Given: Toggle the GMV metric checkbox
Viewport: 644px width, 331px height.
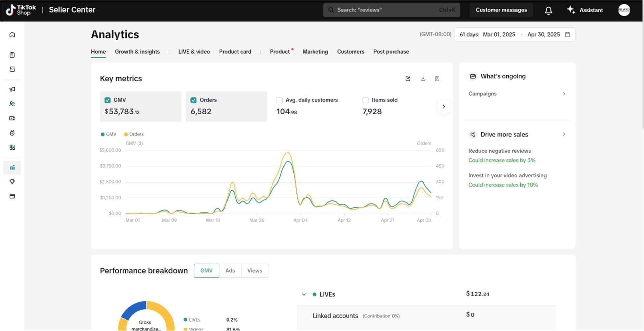Looking at the screenshot, I should pos(108,100).
